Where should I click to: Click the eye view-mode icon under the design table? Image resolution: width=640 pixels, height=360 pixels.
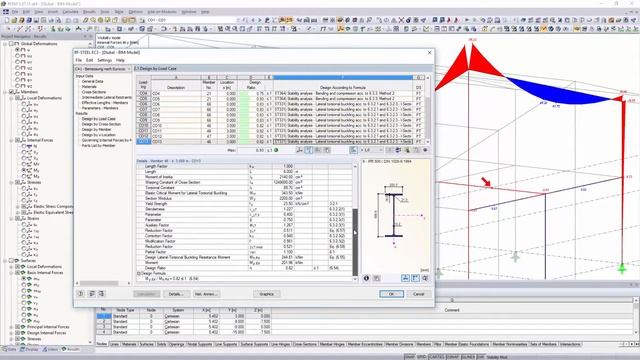pos(425,150)
